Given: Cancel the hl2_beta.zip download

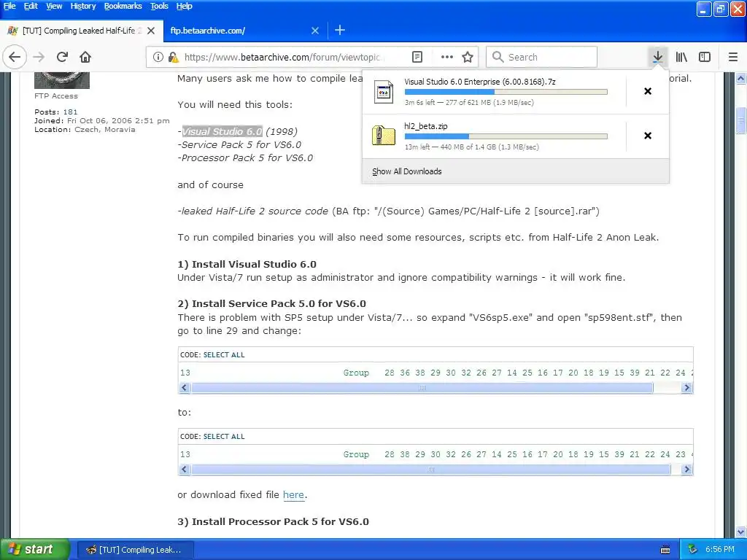Looking at the screenshot, I should [648, 136].
